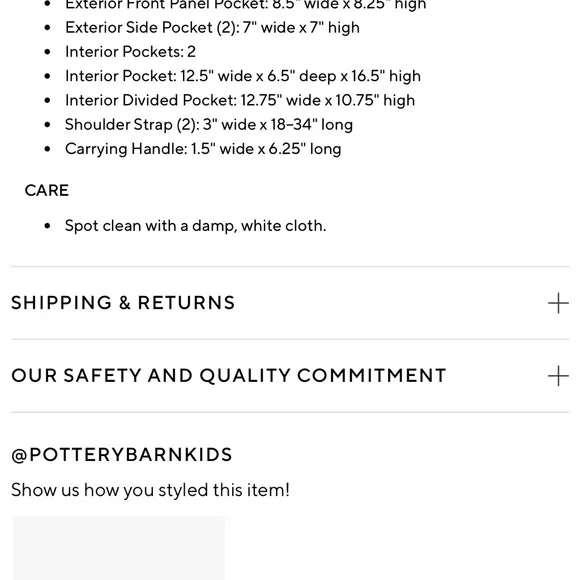The image size is (580, 580).
Task: Click bullet beside Spot clean instruction
Action: (47, 226)
